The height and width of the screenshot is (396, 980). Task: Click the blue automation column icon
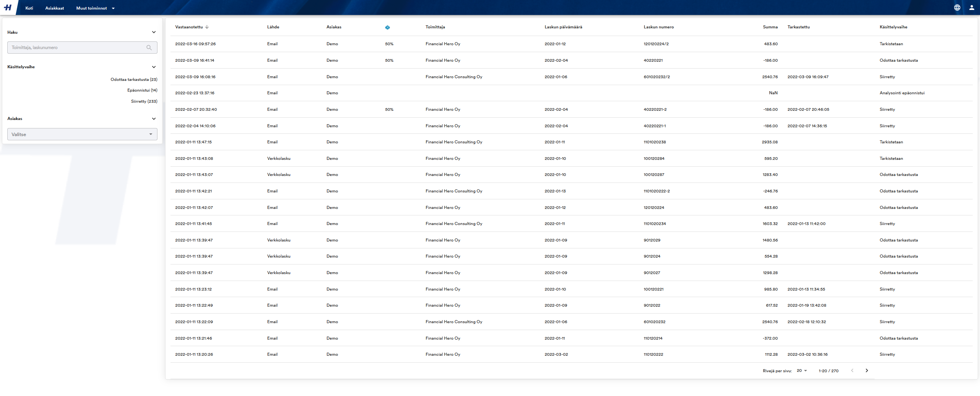[387, 27]
